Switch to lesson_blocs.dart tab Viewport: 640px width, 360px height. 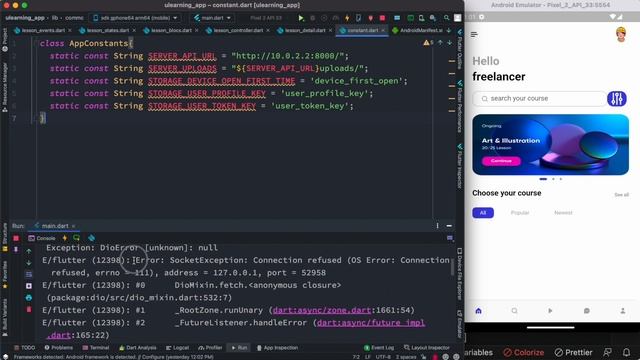pos(171,31)
